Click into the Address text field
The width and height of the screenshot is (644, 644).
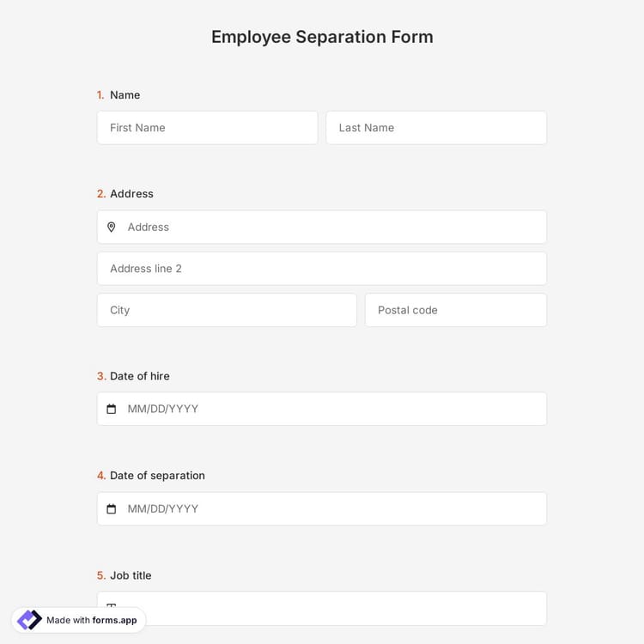[x=331, y=228]
